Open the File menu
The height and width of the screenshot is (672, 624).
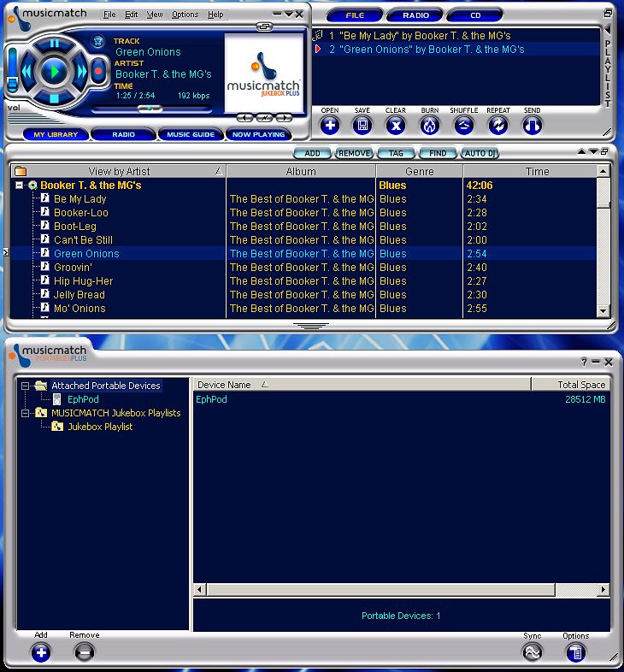pos(109,15)
